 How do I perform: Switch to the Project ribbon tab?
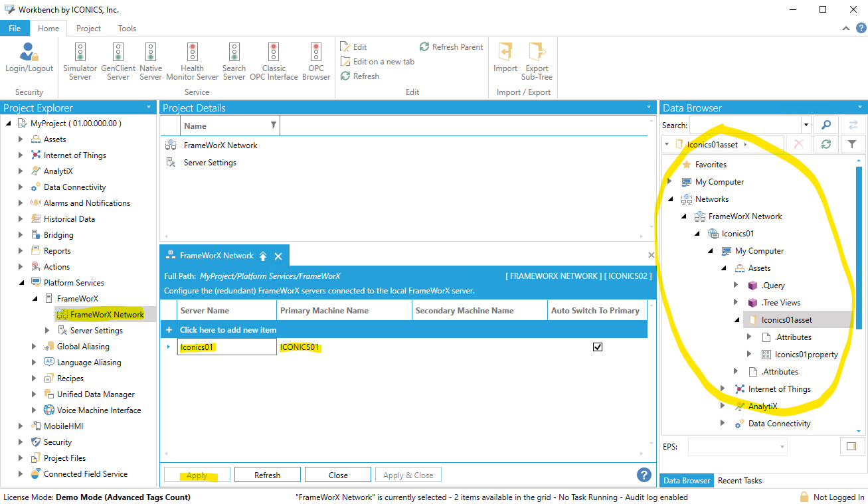(x=88, y=29)
